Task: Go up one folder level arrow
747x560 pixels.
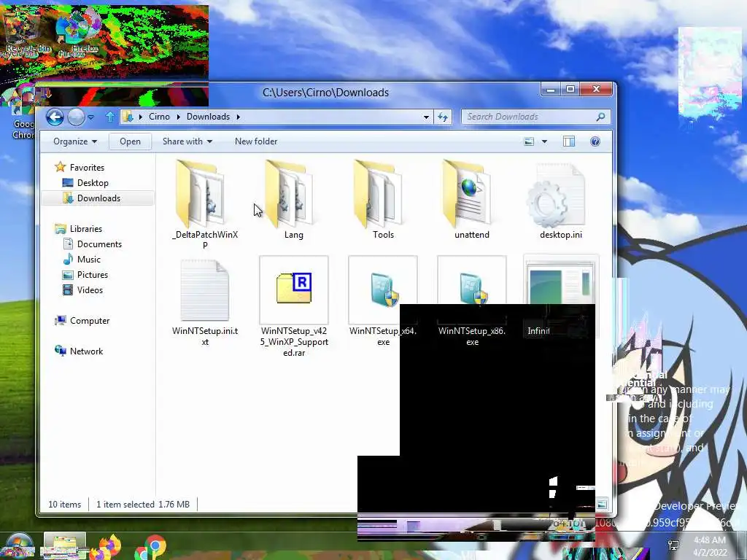Action: pos(109,117)
